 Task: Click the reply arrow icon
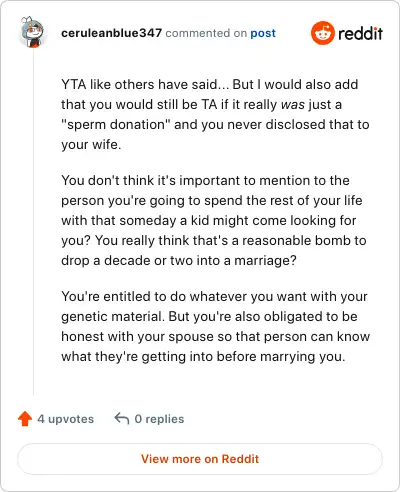pos(122,418)
